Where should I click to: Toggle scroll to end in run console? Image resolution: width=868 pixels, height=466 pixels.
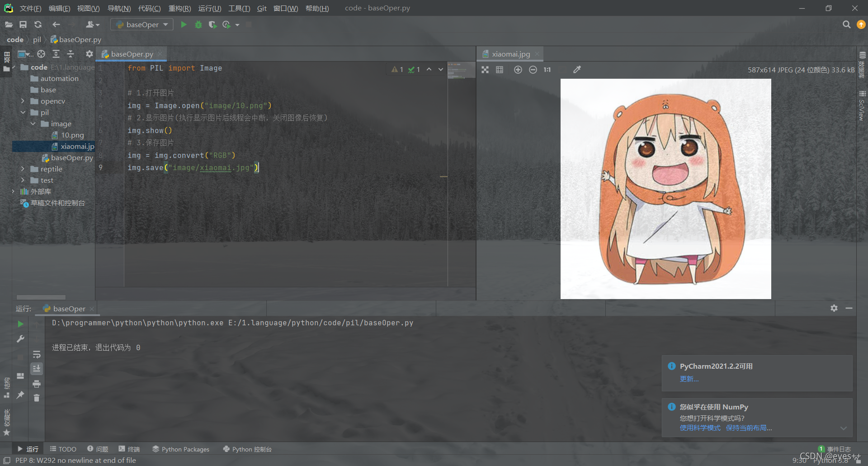tap(37, 369)
